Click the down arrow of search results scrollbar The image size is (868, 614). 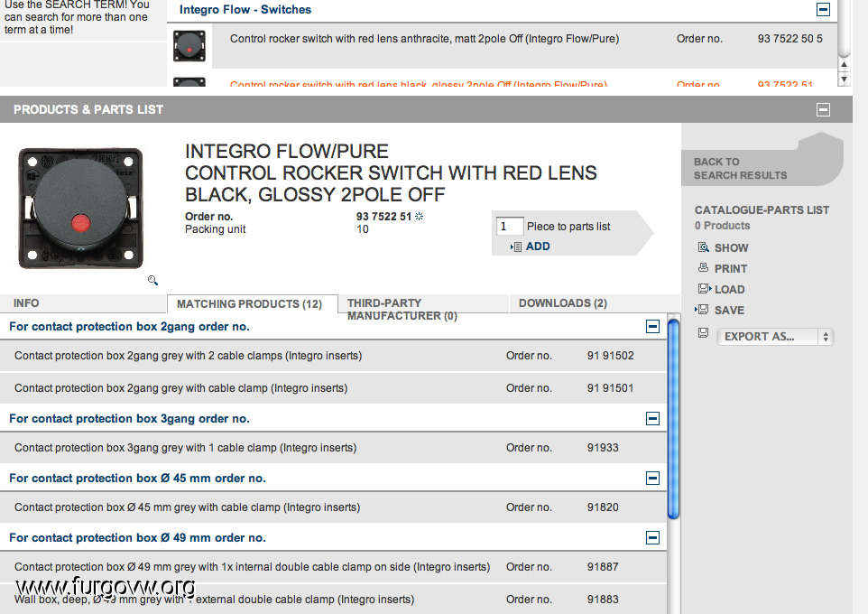tap(844, 79)
